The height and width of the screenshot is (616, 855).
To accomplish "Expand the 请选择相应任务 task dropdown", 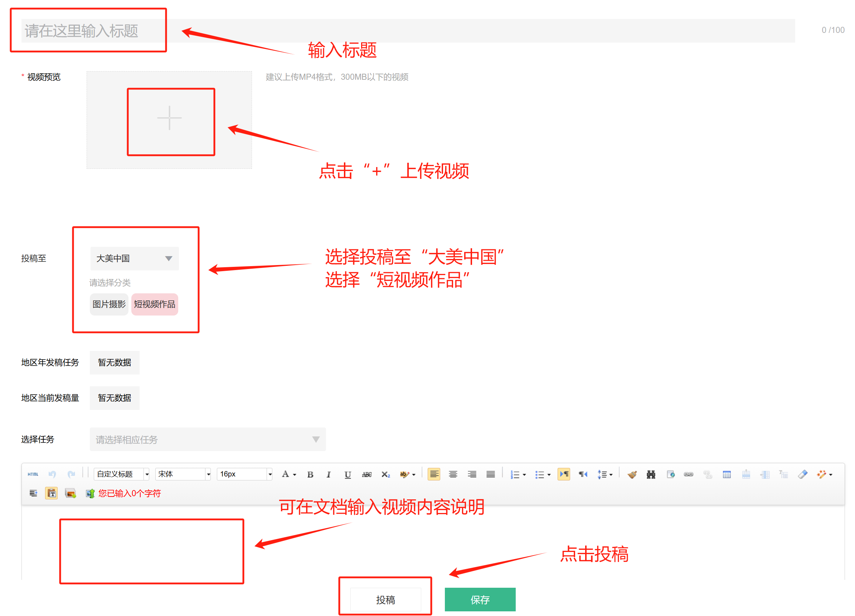I will point(207,439).
